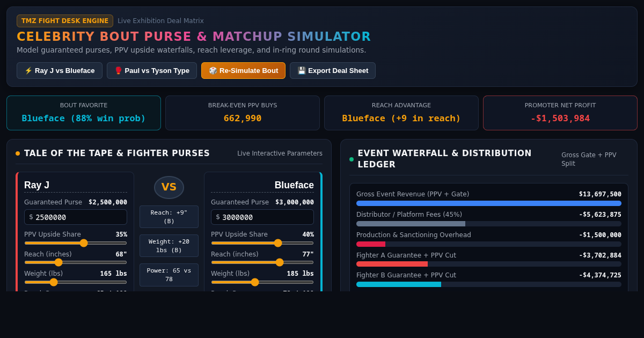Click Blueface '$3,000,000' purse value

295,202
